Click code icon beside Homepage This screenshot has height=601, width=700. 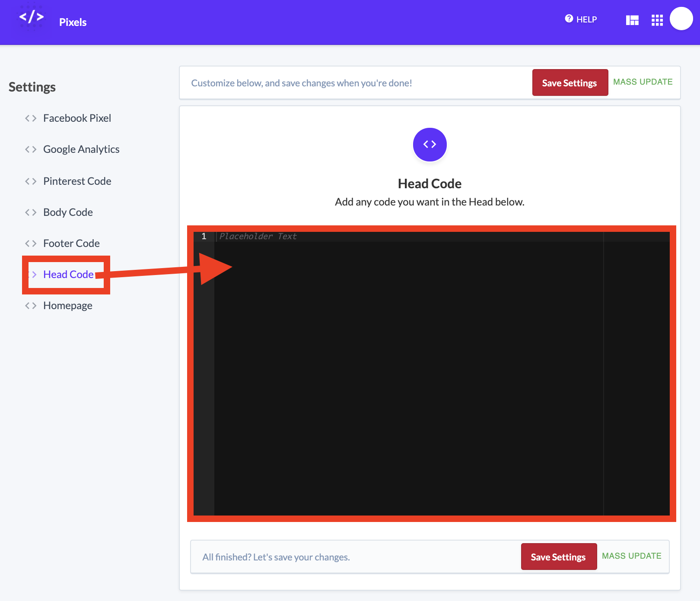click(31, 306)
